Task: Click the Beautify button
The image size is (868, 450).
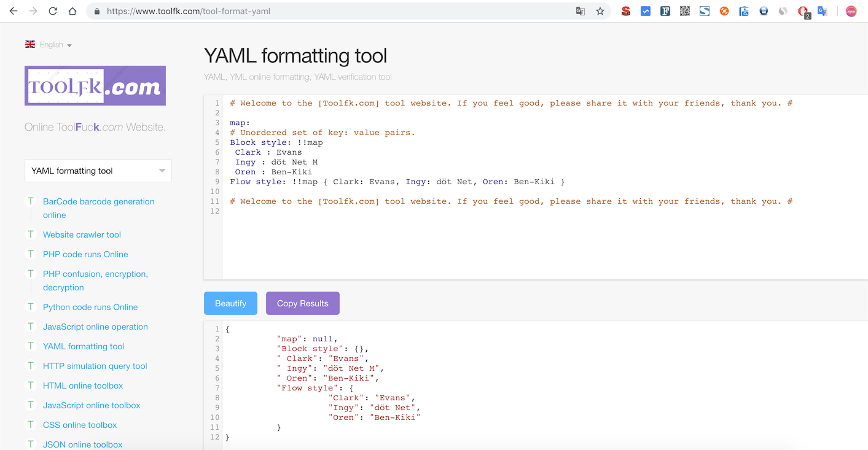Action: [x=230, y=303]
